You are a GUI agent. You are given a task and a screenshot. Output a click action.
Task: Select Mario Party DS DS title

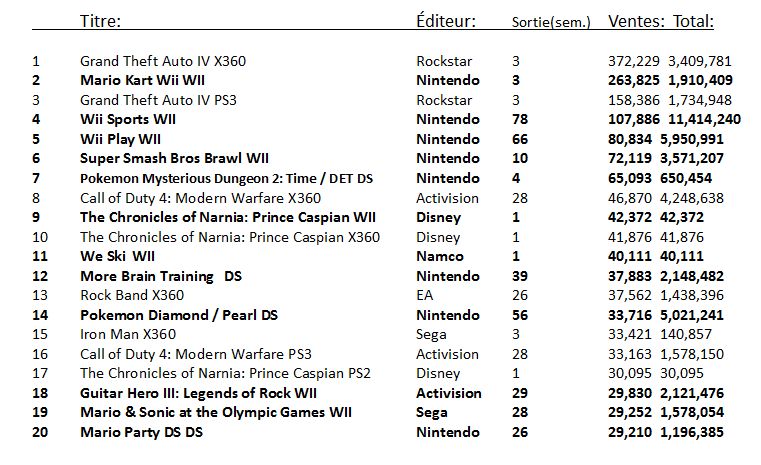141,432
